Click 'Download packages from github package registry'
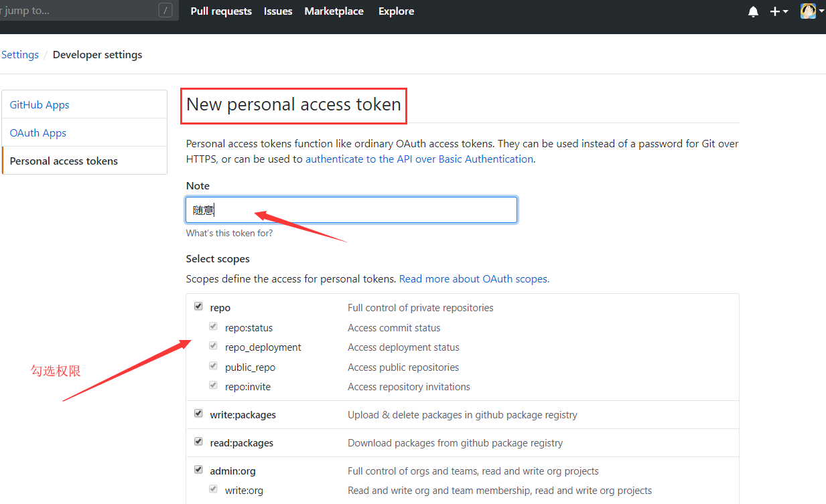 pyautogui.click(x=455, y=443)
